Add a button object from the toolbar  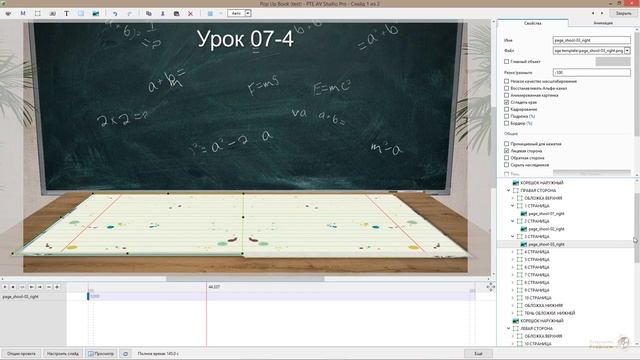click(x=52, y=13)
